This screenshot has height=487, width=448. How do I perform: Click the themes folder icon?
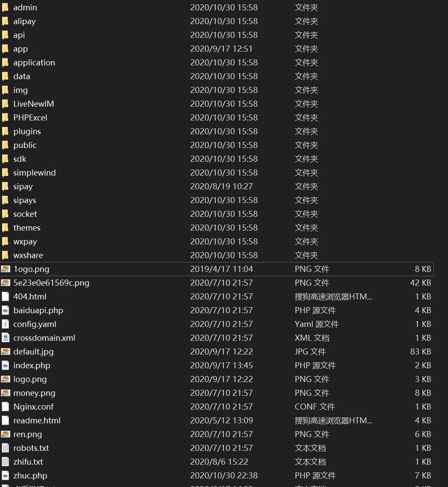[x=5, y=228]
